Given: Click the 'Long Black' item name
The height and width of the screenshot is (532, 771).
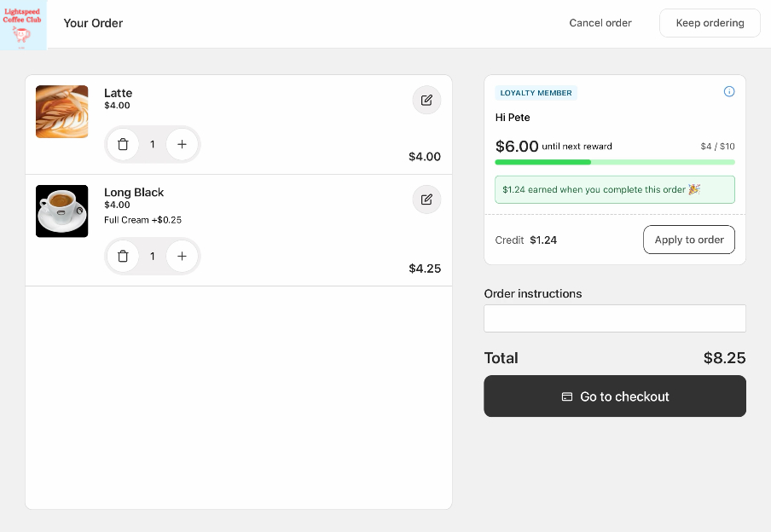Looking at the screenshot, I should coord(134,192).
